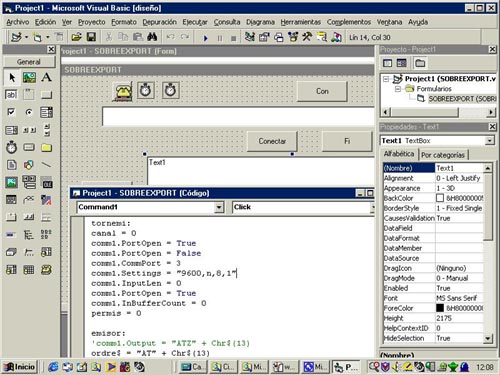
Task: Click the Open Project toolbar icon
Action: click(76, 37)
